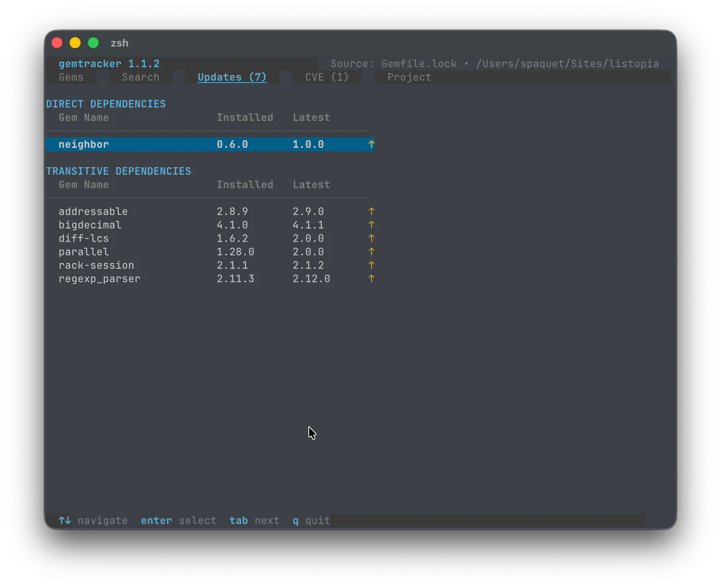The width and height of the screenshot is (721, 588).
Task: Click the tab next hint
Action: [x=255, y=520]
